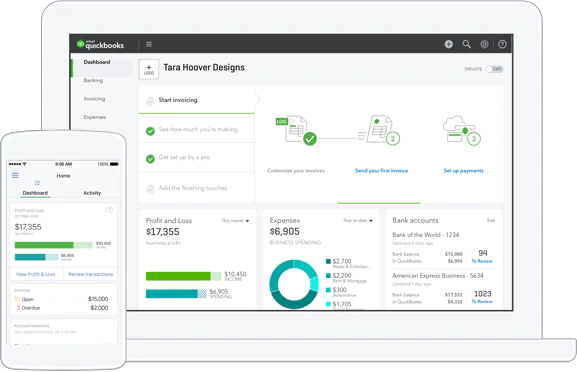Open the phone app hamburger menu
The height and width of the screenshot is (372, 577).
click(15, 176)
